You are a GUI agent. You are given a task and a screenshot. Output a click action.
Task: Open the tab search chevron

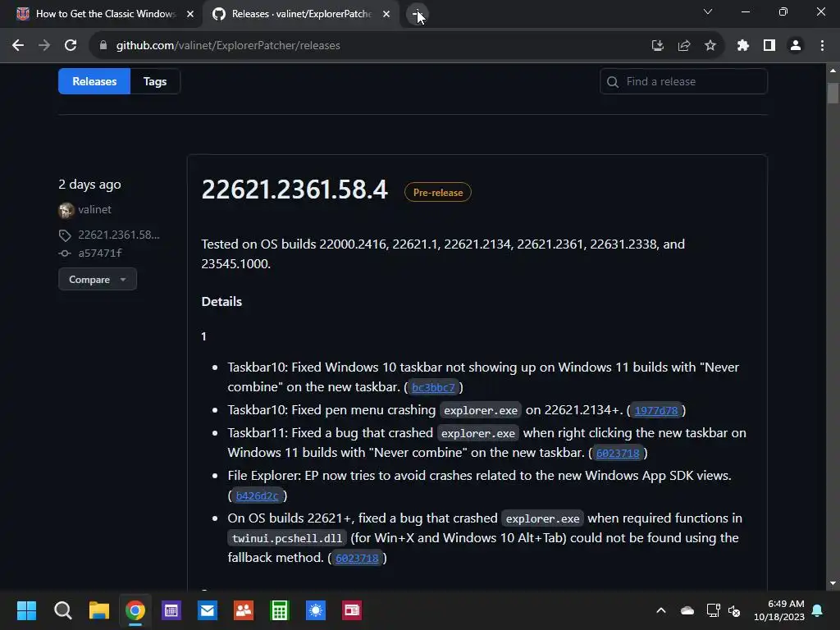[x=708, y=11]
